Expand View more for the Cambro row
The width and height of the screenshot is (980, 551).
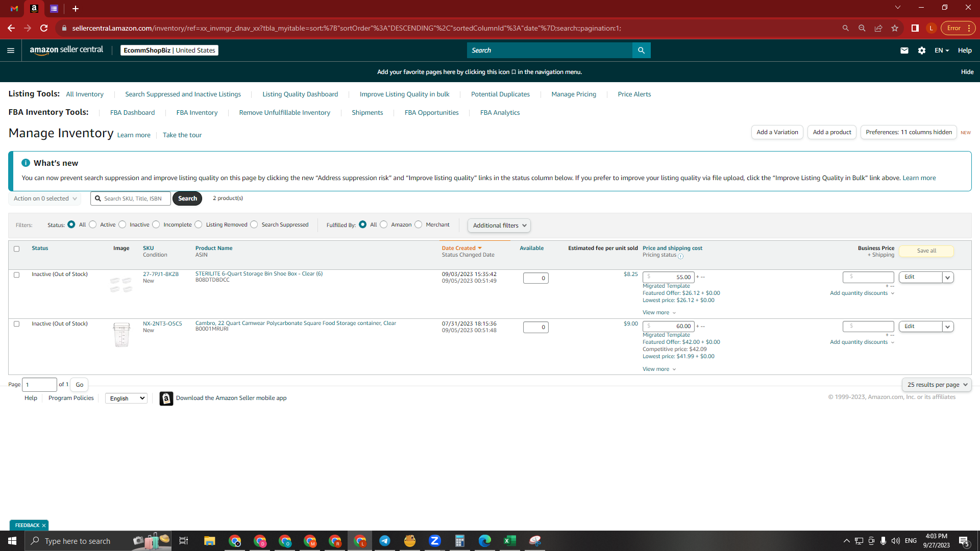tap(659, 369)
